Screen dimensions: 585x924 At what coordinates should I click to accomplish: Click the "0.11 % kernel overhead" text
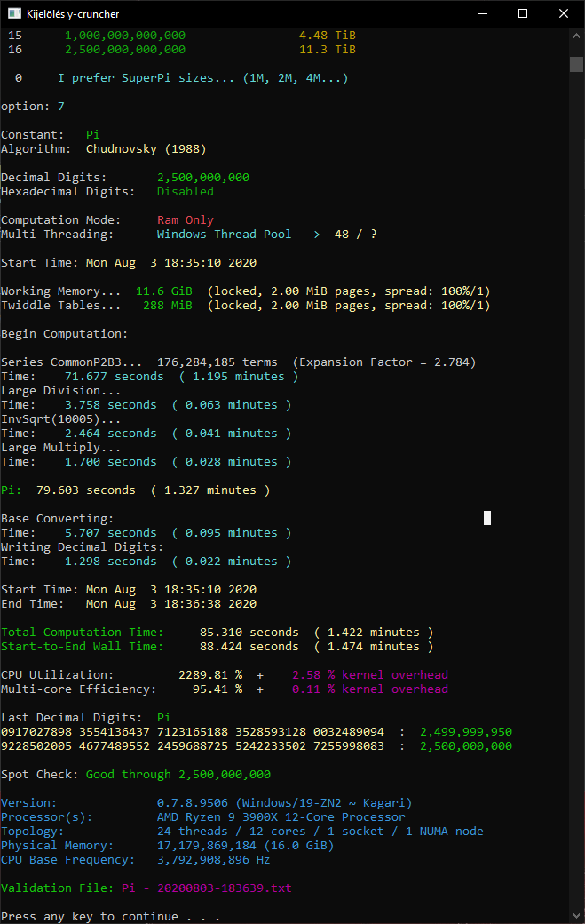click(370, 689)
